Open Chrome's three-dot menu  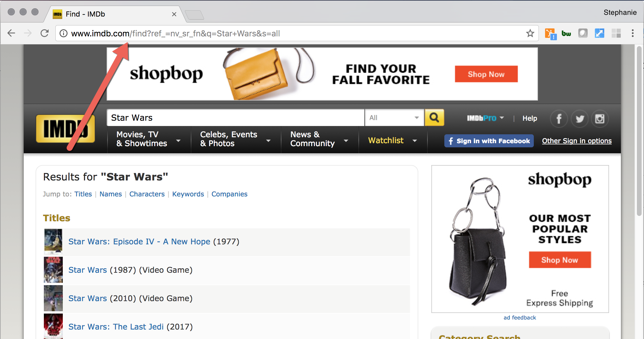coord(632,33)
